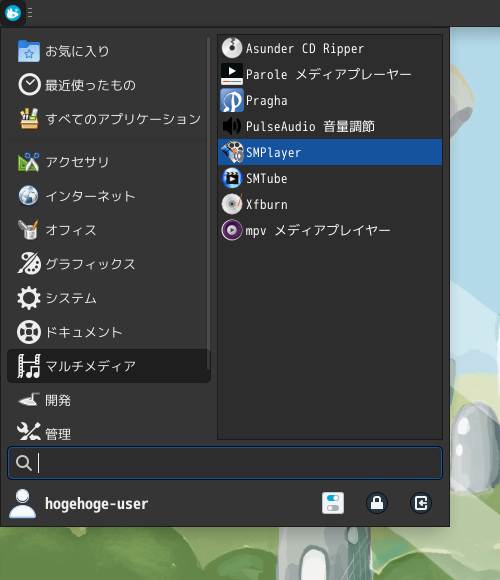Launch mpv メディアプレイヤー
Image resolution: width=500 pixels, height=580 pixels.
[x=330, y=230]
